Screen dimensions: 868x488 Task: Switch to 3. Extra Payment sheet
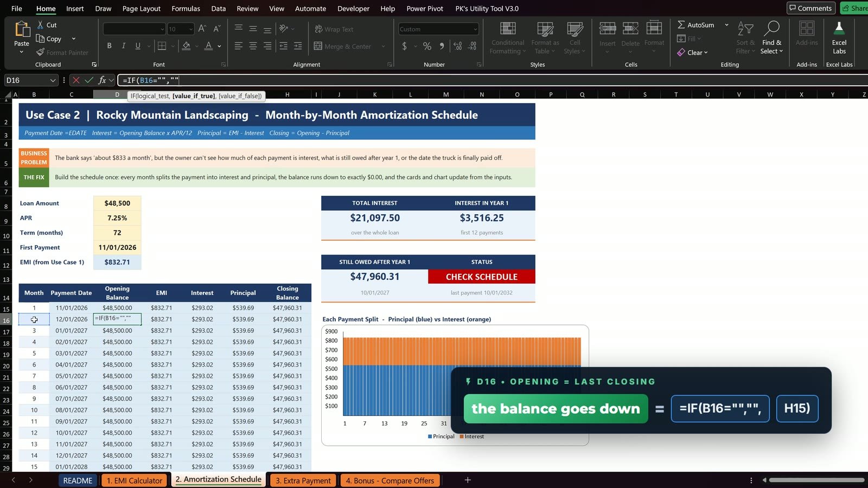pos(303,480)
